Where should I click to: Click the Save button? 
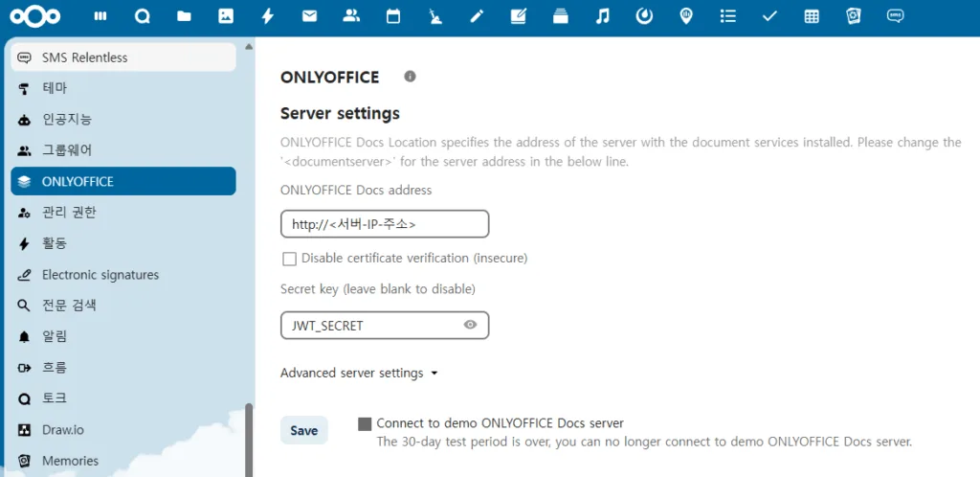(x=303, y=430)
